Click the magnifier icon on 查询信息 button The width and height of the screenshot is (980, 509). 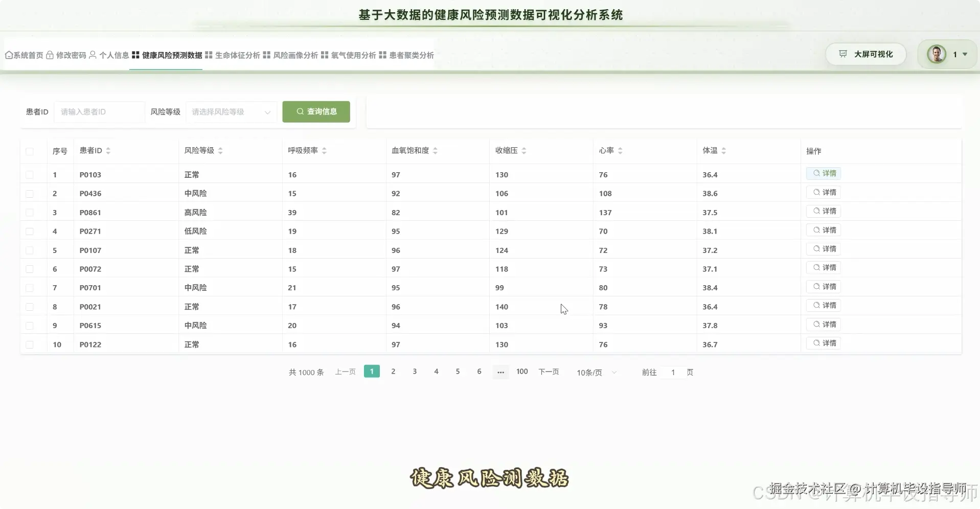300,111
